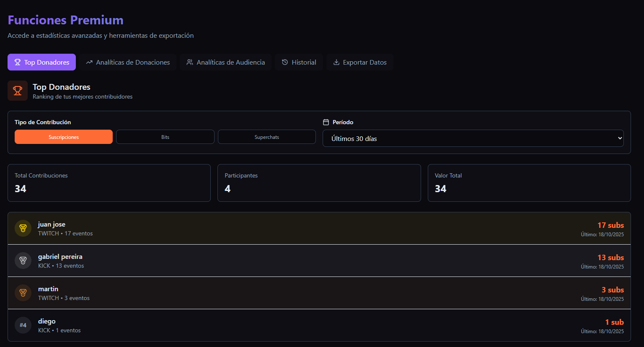Viewport: 644px width, 347px height.
Task: Switch contribution type to Bits
Action: [165, 137]
